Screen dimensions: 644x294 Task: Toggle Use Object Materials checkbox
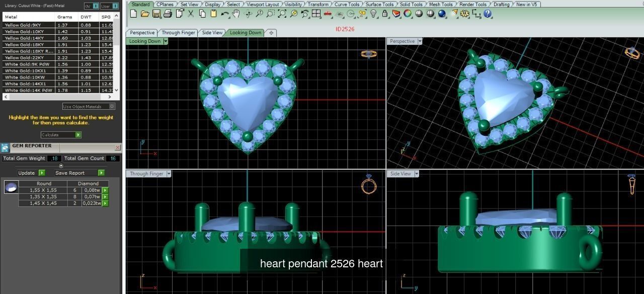[112, 106]
